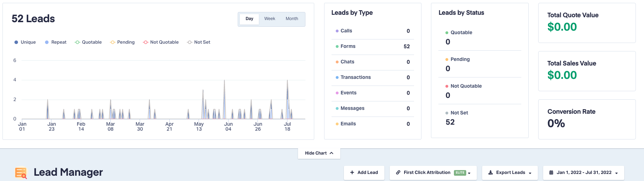This screenshot has width=644, height=181.
Task: Open the Export Leads dropdown arrow
Action: (x=530, y=173)
